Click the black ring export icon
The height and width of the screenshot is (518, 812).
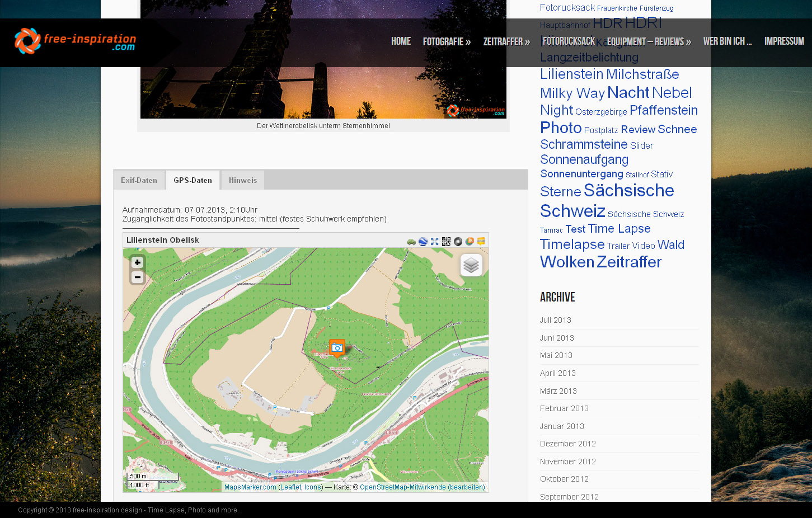458,242
